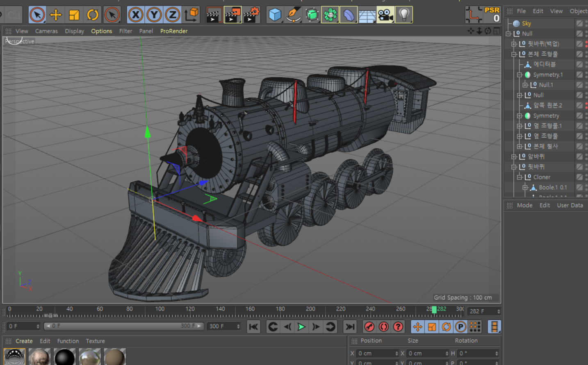588x365 pixels.
Task: Step to the next frame
Action: (316, 326)
